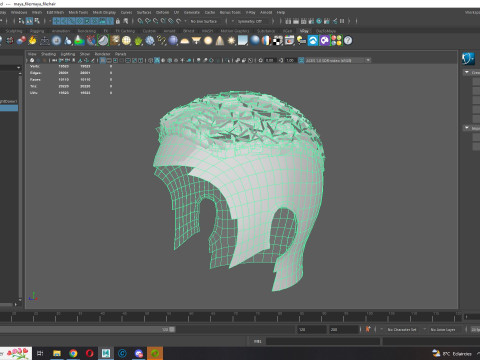Open the frame buffer window shelf icon
The height and width of the screenshot is (360, 480).
(289, 41)
